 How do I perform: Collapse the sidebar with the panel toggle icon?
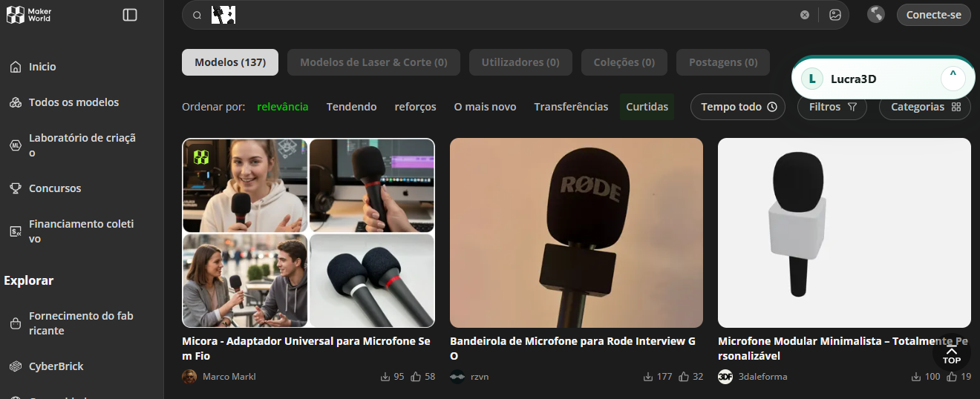(130, 15)
